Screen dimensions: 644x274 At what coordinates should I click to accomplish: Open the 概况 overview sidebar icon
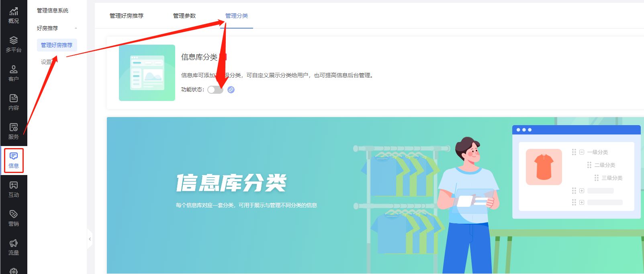[14, 12]
